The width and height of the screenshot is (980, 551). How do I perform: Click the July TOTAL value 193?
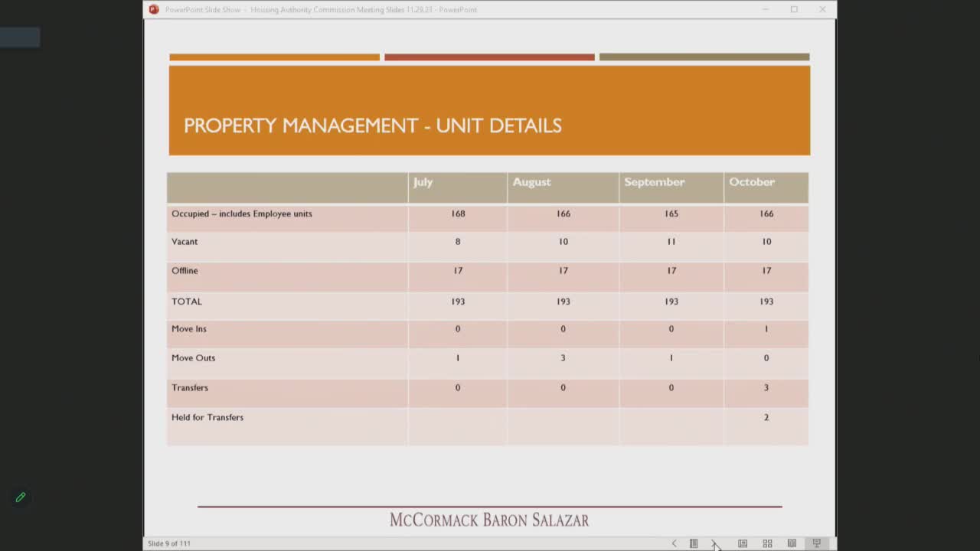pos(458,302)
